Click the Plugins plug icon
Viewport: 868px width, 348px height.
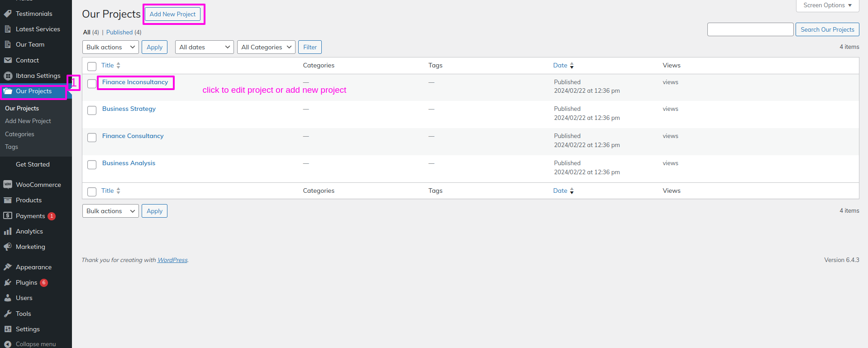tap(8, 282)
